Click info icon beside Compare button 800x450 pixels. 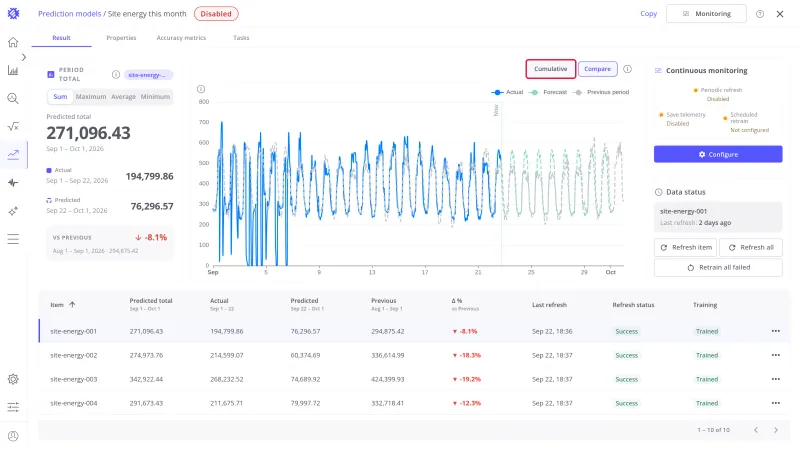click(x=627, y=69)
